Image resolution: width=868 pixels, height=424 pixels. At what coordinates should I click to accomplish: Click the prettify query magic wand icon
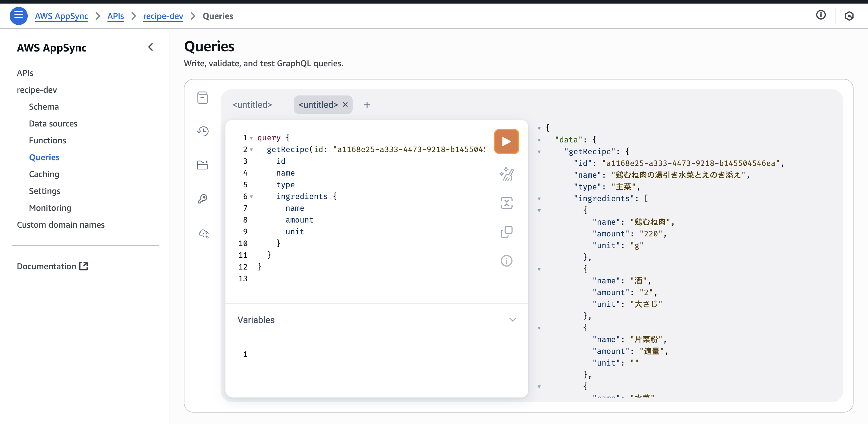506,174
